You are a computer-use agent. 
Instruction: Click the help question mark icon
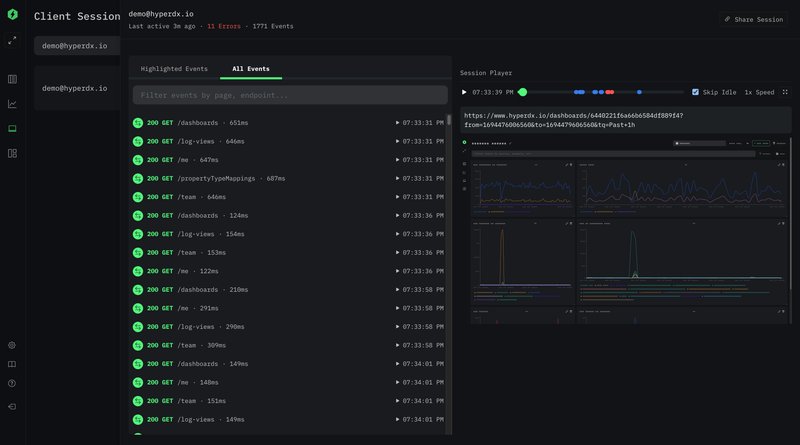coord(12,383)
